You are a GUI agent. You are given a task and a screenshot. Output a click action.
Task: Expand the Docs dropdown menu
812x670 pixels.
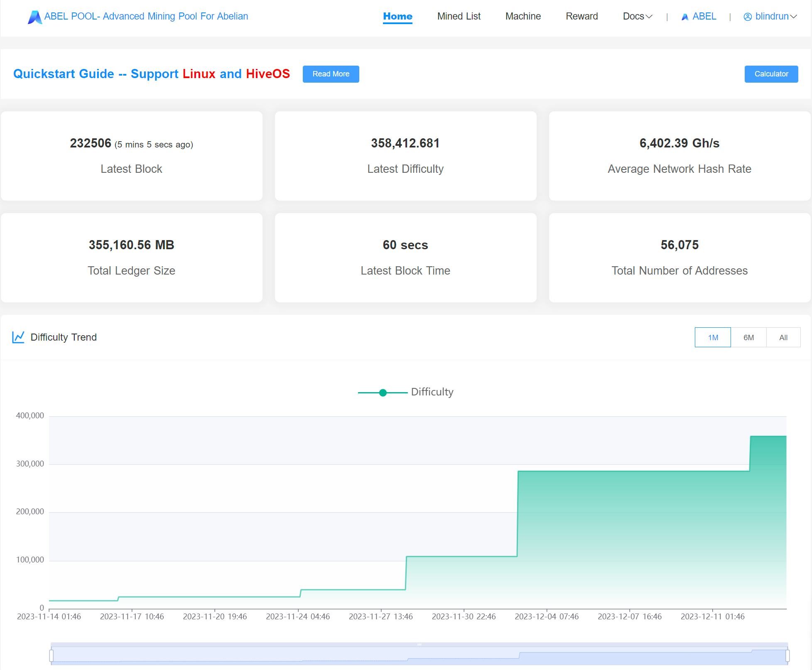click(638, 16)
